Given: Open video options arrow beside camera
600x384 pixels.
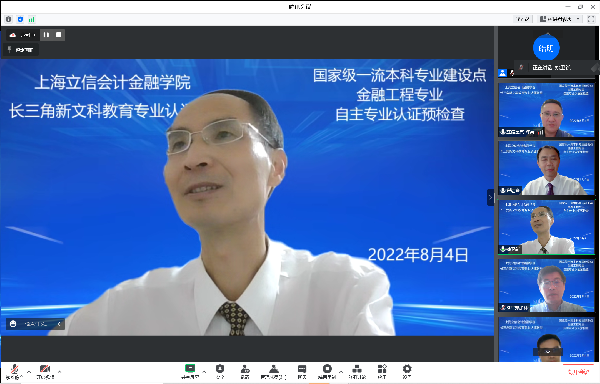Looking at the screenshot, I should click(59, 371).
